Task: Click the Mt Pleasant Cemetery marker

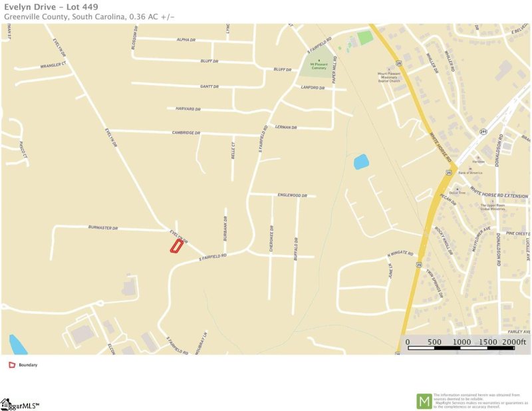Action: pos(319,61)
